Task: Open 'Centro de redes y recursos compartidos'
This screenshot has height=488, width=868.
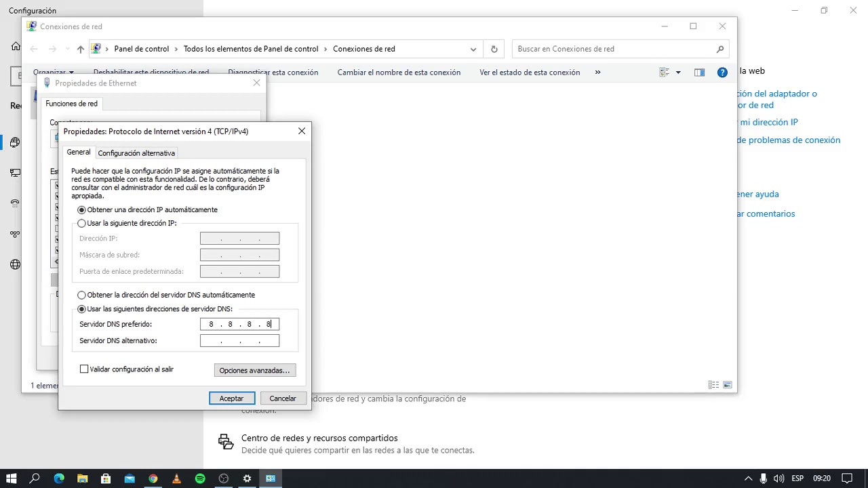Action: pyautogui.click(x=319, y=439)
